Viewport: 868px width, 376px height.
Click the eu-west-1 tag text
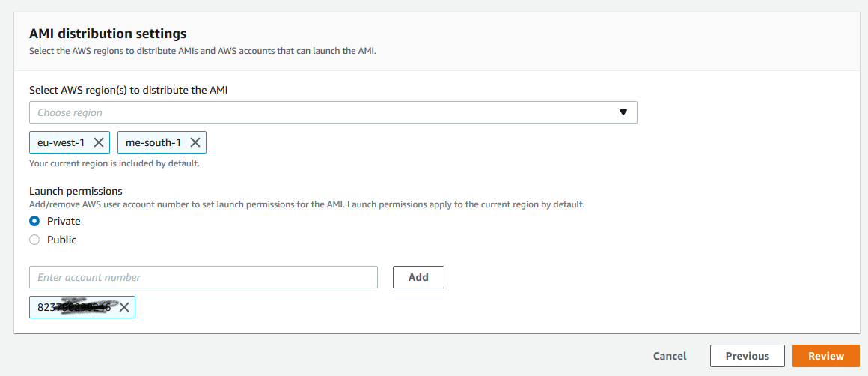[x=61, y=142]
